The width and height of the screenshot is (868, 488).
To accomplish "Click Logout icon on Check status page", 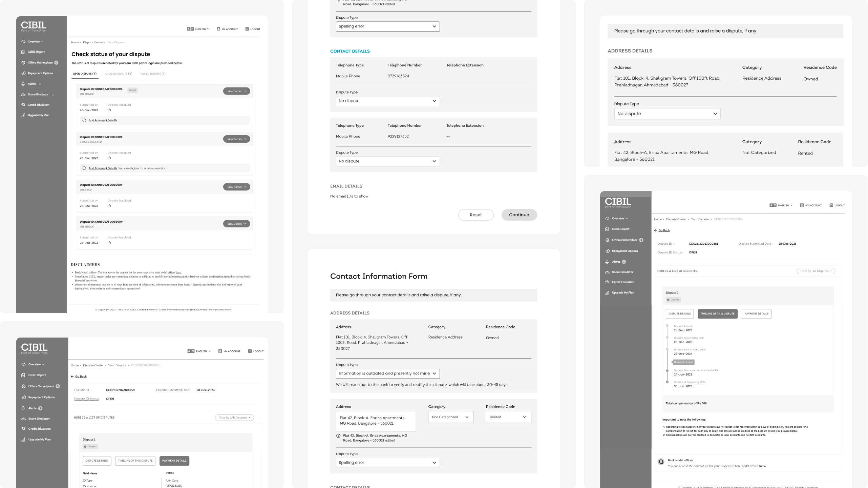I will tap(247, 29).
